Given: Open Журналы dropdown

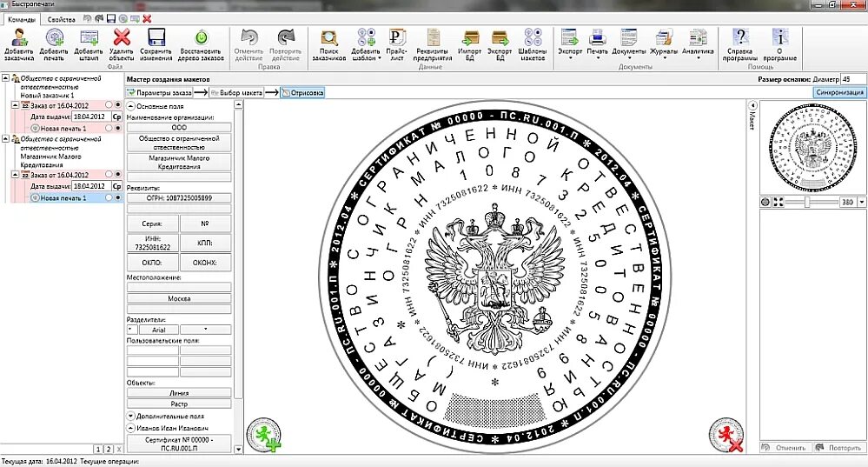Looking at the screenshot, I should [x=664, y=45].
